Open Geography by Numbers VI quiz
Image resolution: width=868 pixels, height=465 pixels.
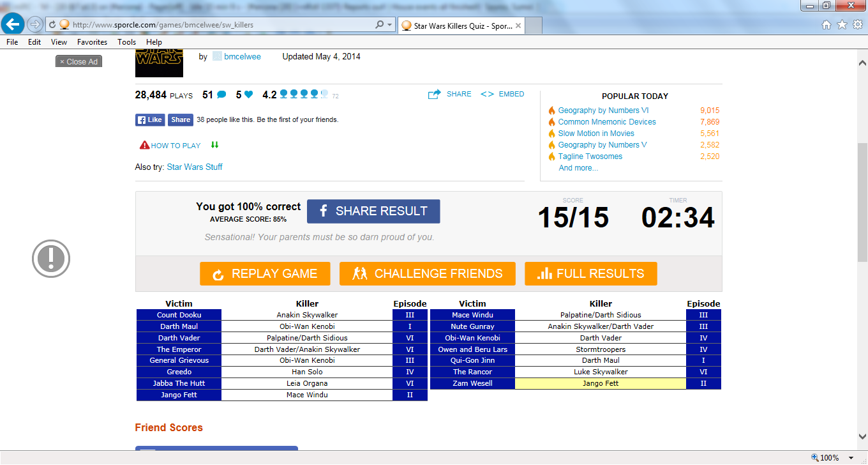(x=603, y=111)
